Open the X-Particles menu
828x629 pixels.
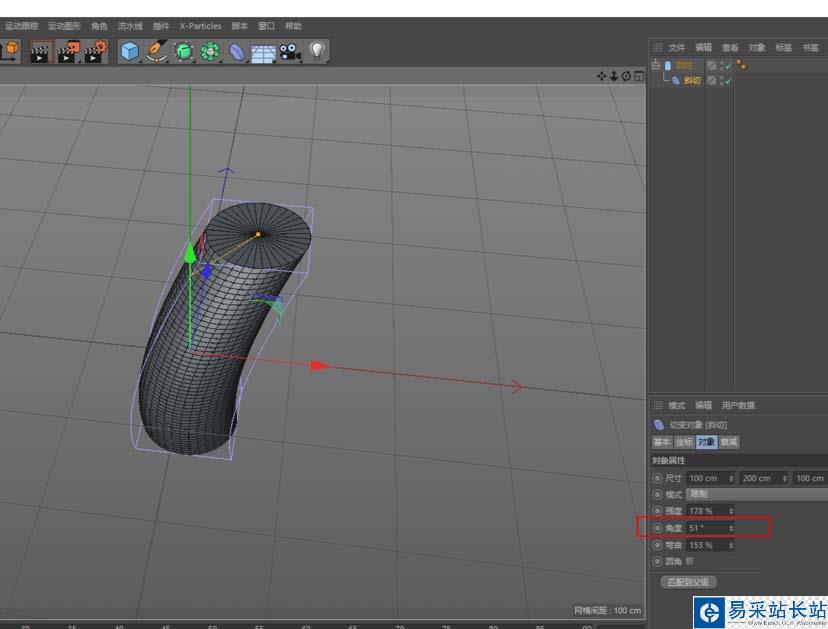[200, 26]
